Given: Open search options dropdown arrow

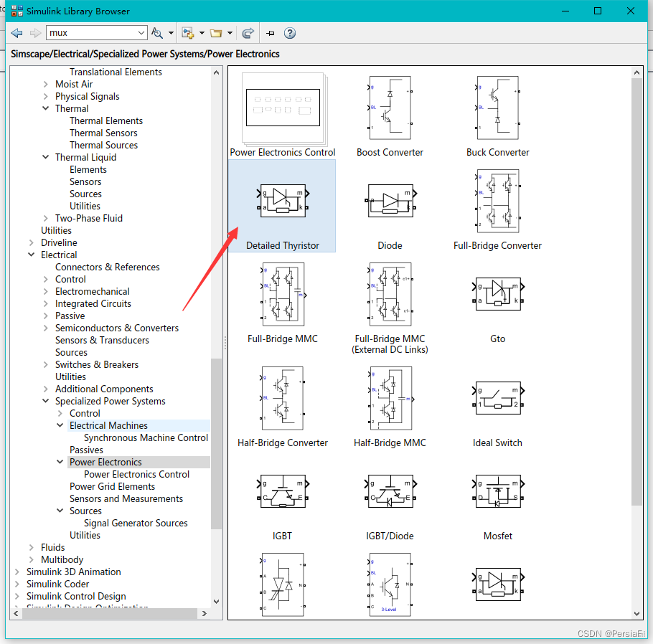Looking at the screenshot, I should click(x=171, y=33).
